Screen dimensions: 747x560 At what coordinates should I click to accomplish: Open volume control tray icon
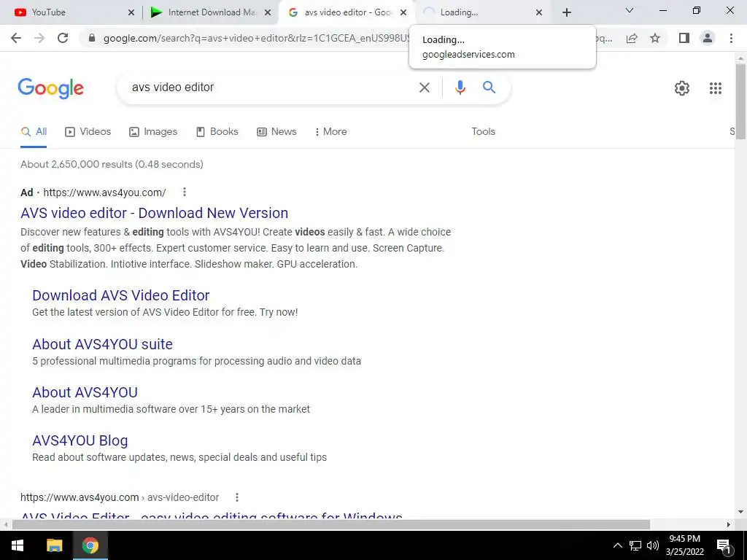[653, 545]
